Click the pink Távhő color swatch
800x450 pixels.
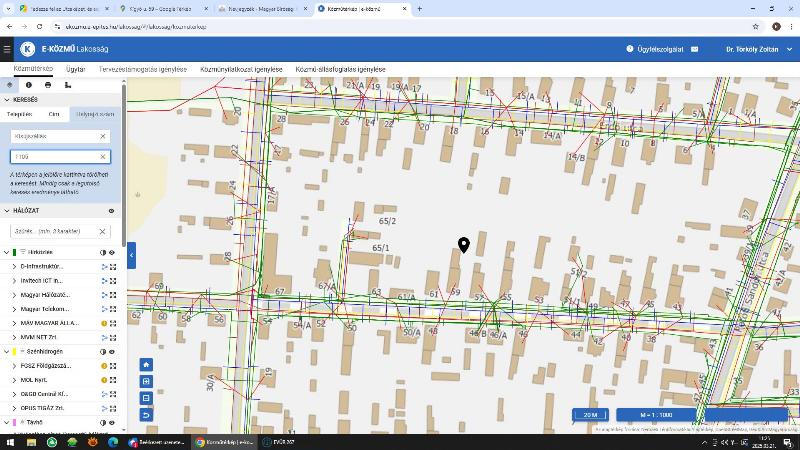coord(14,422)
